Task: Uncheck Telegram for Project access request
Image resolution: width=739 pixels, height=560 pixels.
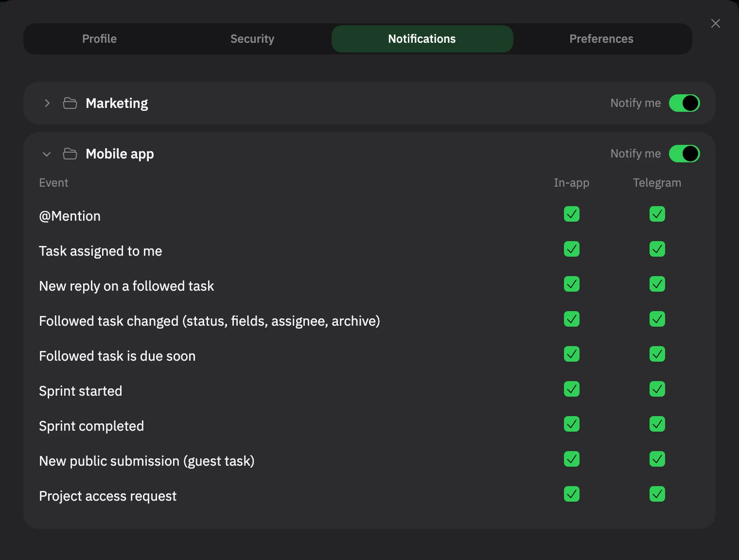Action: pos(657,494)
